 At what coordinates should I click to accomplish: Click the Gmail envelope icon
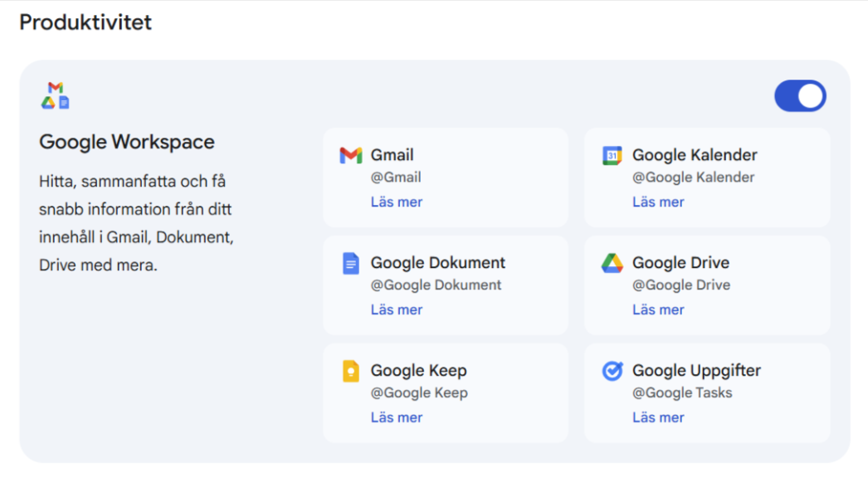(x=351, y=156)
